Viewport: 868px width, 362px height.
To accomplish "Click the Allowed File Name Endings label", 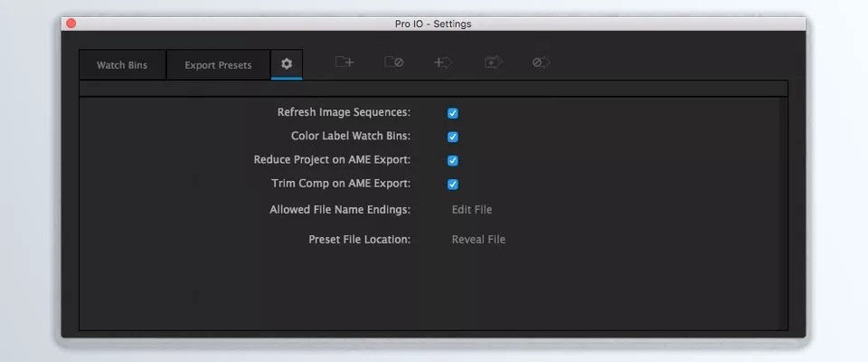I will [x=340, y=210].
